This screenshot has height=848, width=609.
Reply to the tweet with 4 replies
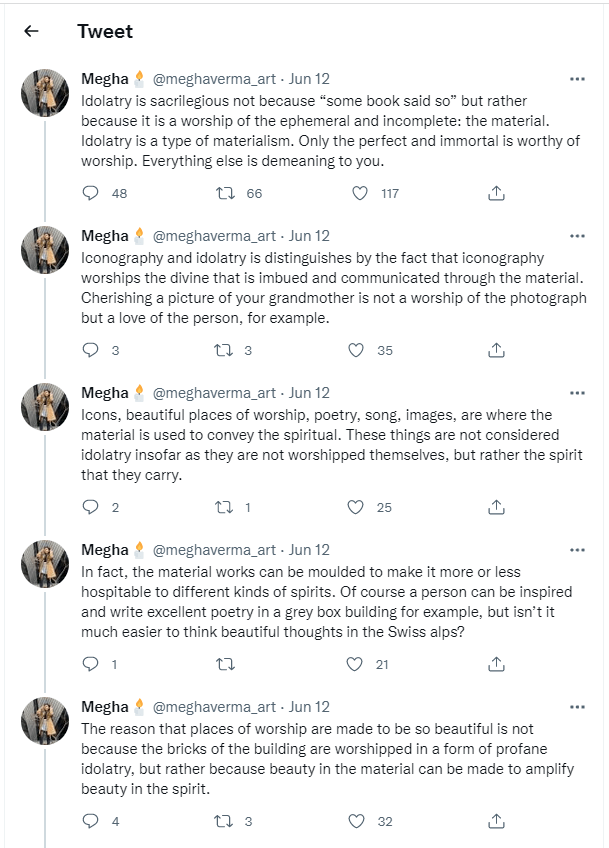coord(91,821)
